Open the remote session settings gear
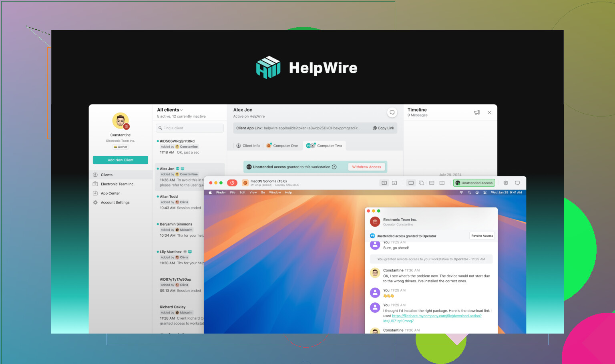Viewport: 615px width, 364px height. (505, 183)
